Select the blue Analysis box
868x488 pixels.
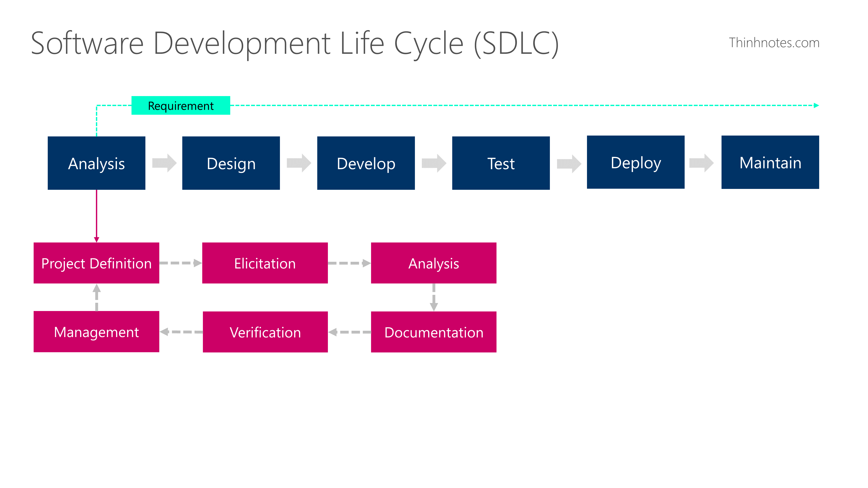click(96, 163)
